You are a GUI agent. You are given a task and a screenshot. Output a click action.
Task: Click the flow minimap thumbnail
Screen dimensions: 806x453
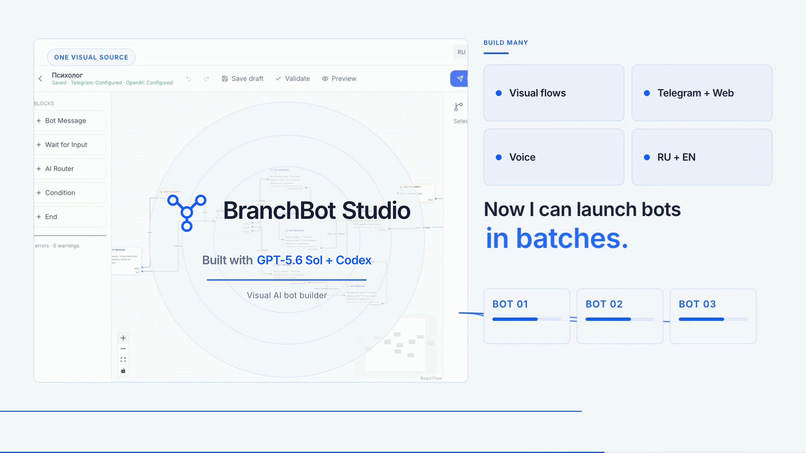pos(396,345)
